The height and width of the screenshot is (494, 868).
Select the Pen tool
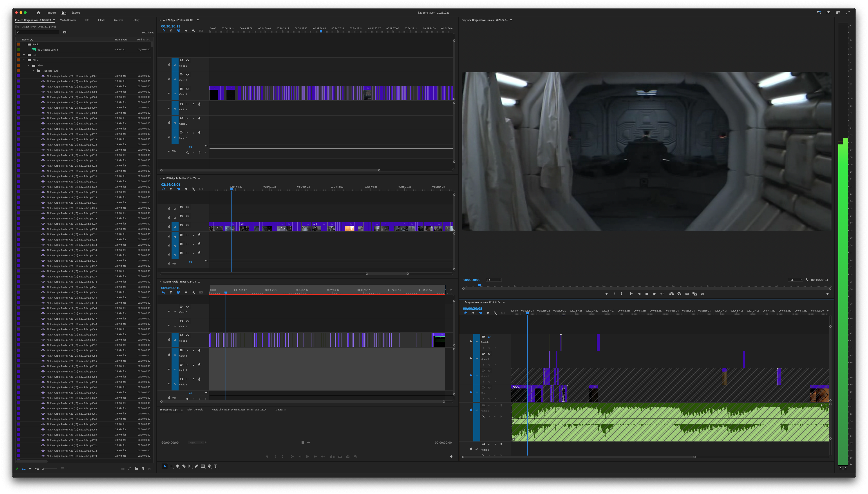[x=197, y=466]
